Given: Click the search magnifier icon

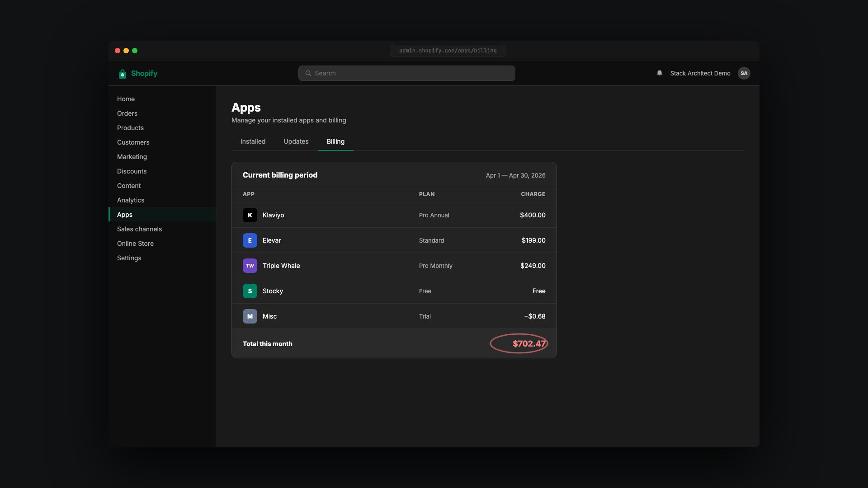Looking at the screenshot, I should coord(308,73).
